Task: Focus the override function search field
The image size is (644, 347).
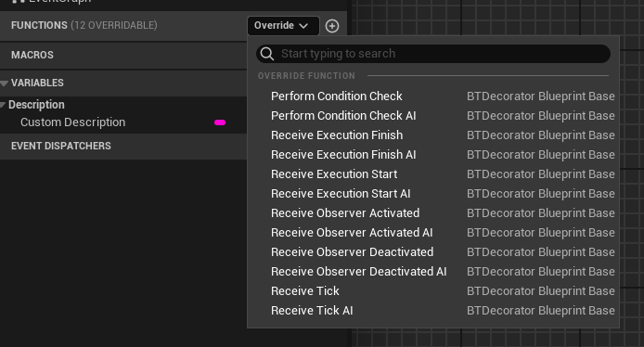Action: (x=433, y=54)
